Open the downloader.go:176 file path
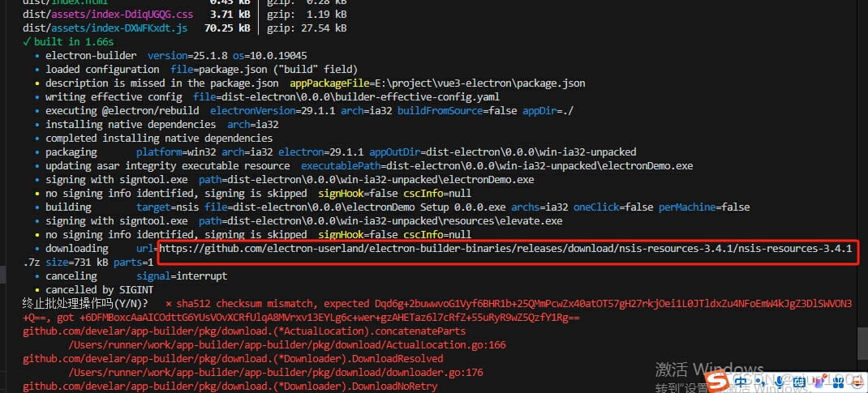The height and width of the screenshot is (393, 868). coord(277,373)
